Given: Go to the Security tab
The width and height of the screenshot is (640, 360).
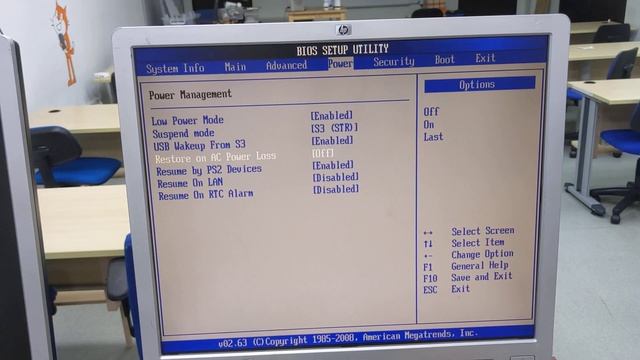Looking at the screenshot, I should [x=393, y=62].
